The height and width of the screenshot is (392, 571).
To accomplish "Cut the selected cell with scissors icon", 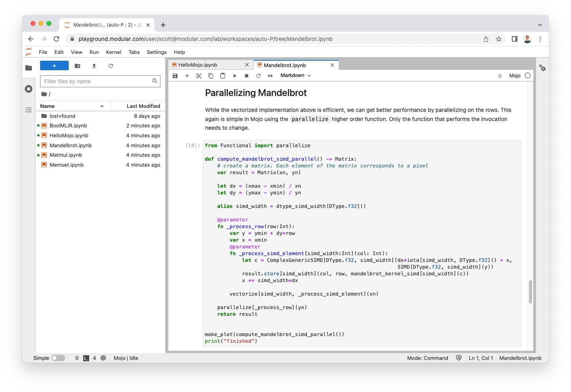I will coord(199,76).
